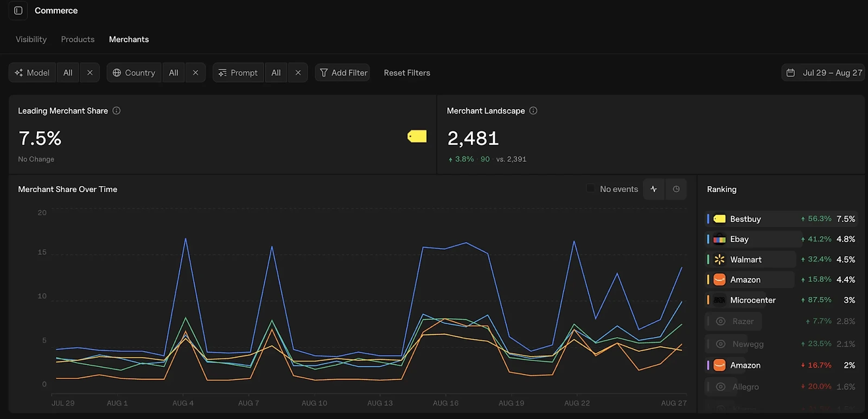Open the All value dropdown for Country
Image resolution: width=868 pixels, height=419 pixels.
(174, 73)
